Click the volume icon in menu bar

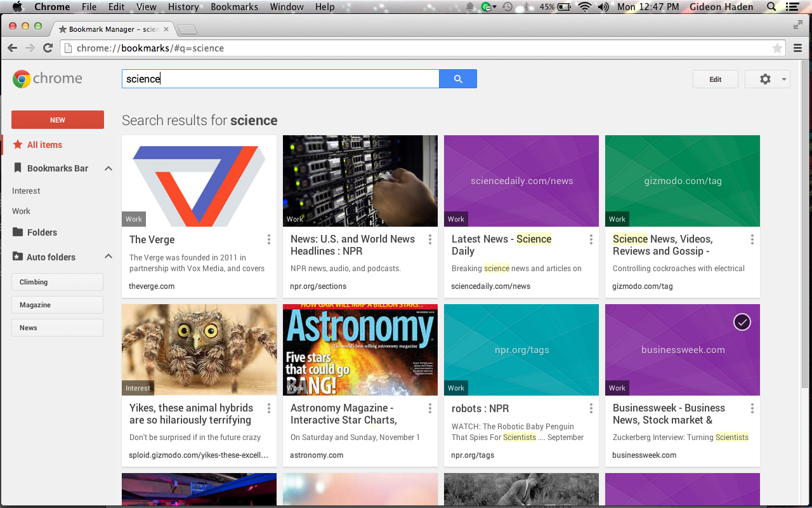pyautogui.click(x=603, y=7)
